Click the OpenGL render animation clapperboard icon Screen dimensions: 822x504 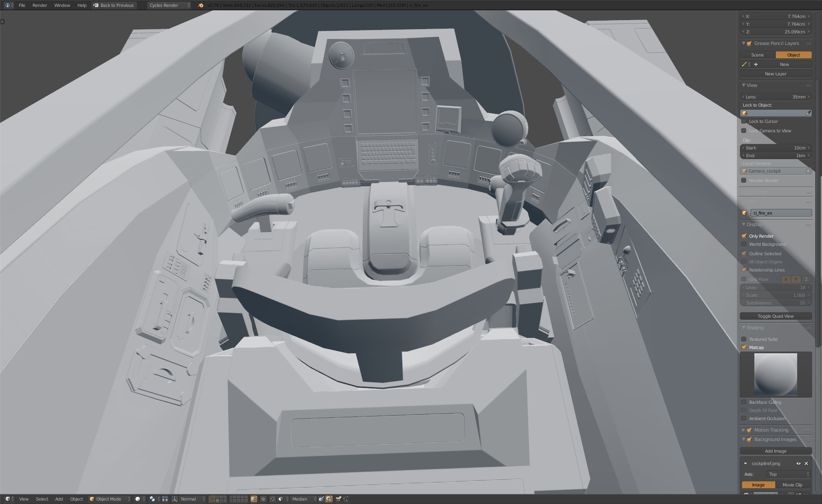346,499
